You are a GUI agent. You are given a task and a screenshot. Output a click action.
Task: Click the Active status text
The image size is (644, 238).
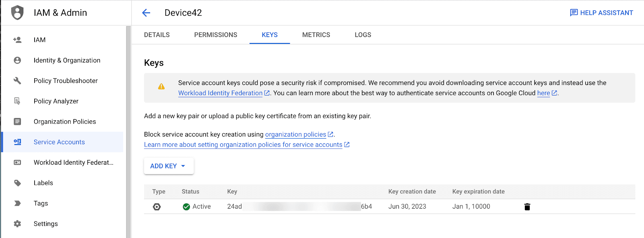coord(202,207)
